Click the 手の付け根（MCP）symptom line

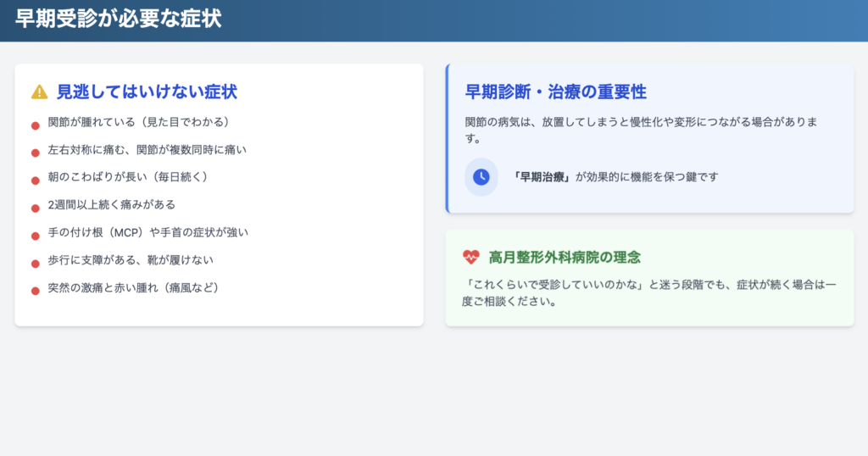point(147,232)
